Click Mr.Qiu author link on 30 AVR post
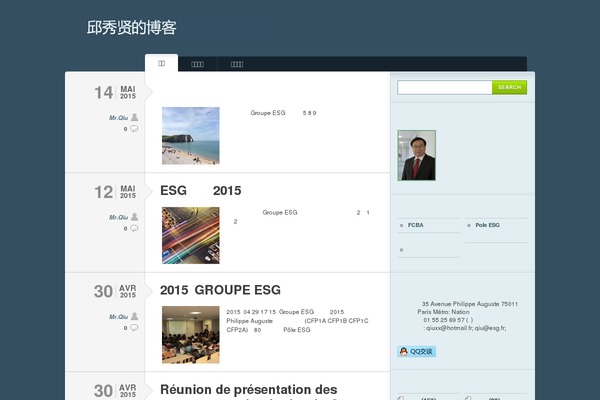600x400 pixels. pyautogui.click(x=118, y=317)
